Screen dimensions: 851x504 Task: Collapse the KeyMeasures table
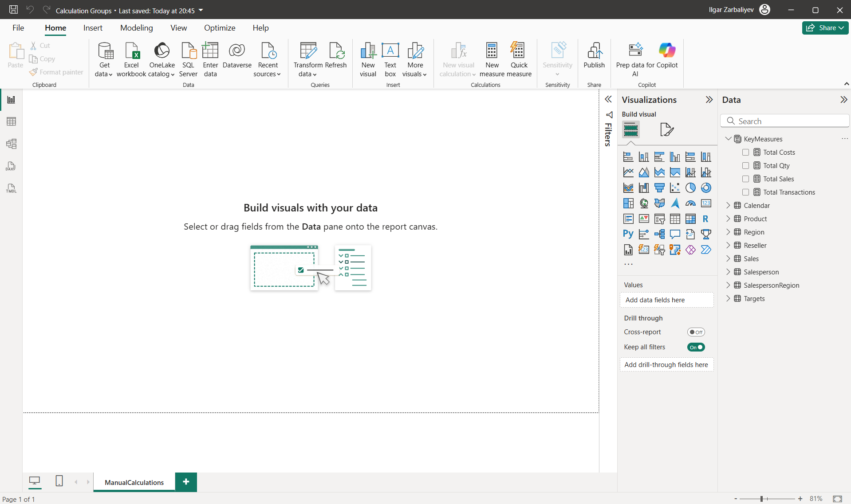(x=728, y=139)
